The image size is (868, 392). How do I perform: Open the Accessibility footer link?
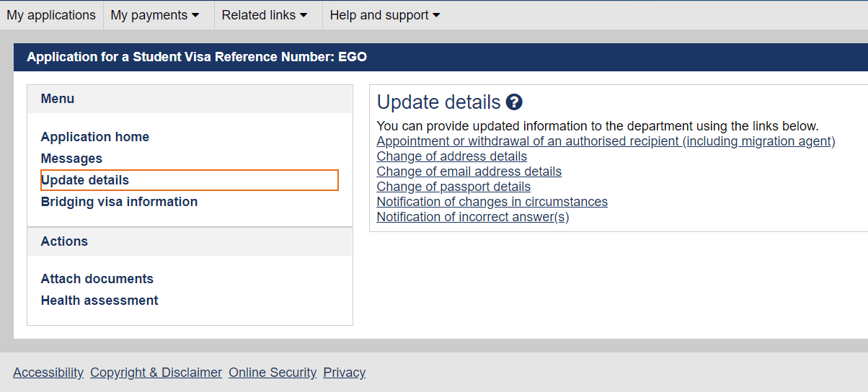(48, 373)
